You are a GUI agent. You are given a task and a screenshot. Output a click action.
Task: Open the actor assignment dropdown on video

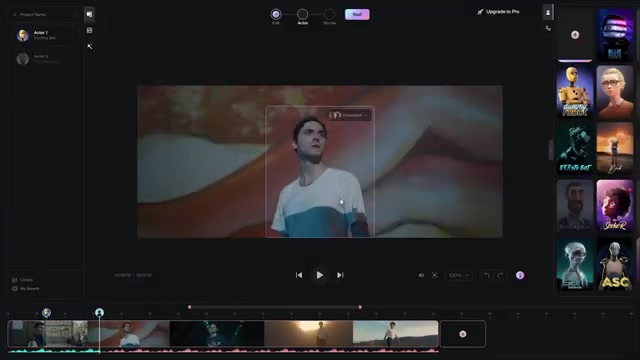point(349,116)
